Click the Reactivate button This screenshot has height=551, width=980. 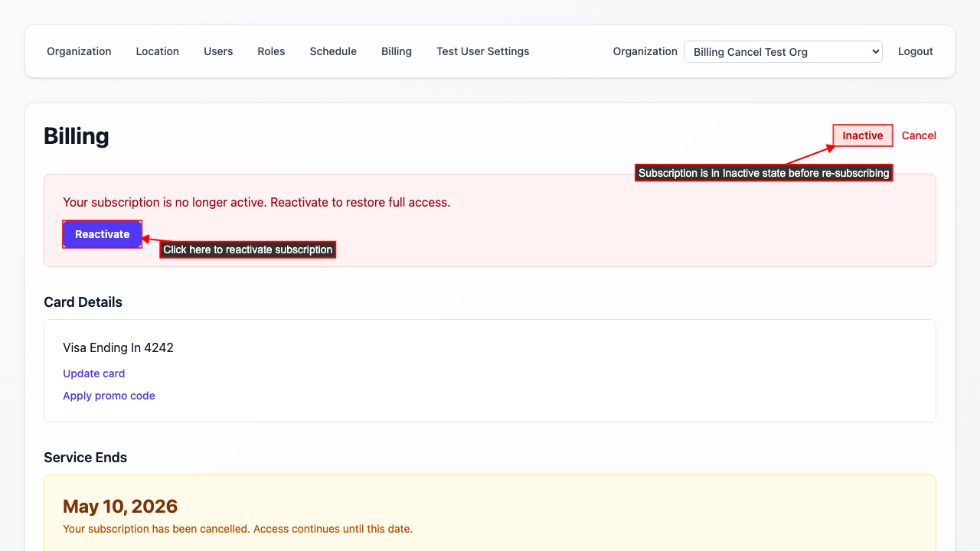(x=102, y=234)
